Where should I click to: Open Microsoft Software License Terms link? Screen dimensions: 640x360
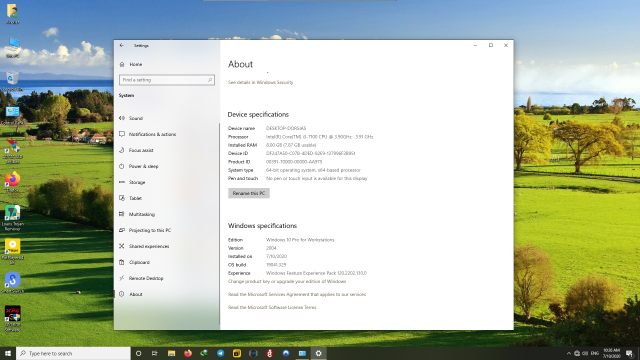[272, 307]
